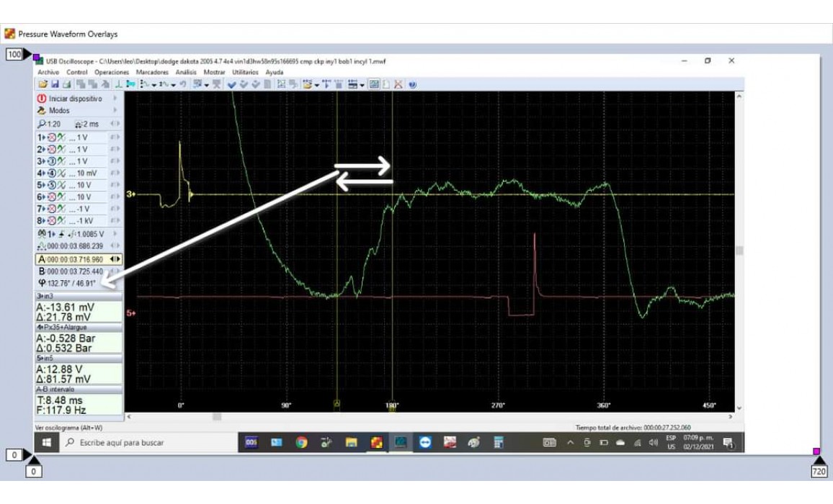Toggle channel 7 enable icon
This screenshot has width=833, height=504.
click(51, 209)
